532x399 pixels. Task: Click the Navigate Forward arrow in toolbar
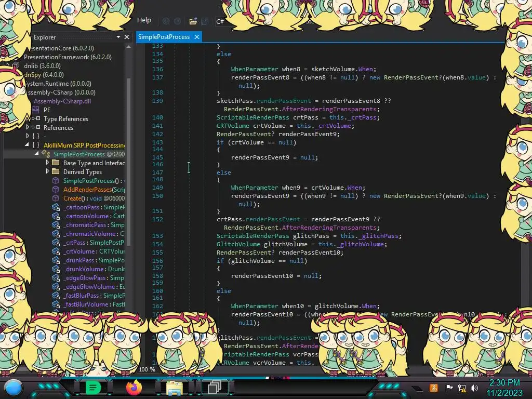pyautogui.click(x=178, y=21)
